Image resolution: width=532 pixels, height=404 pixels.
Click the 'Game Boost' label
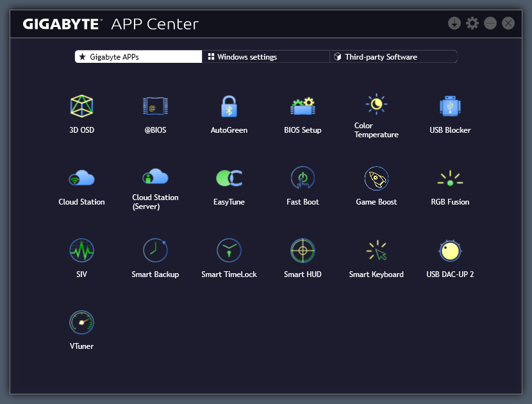376,202
